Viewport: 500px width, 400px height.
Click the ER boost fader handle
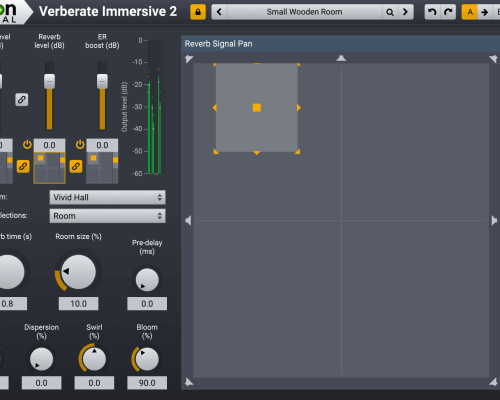102,81
